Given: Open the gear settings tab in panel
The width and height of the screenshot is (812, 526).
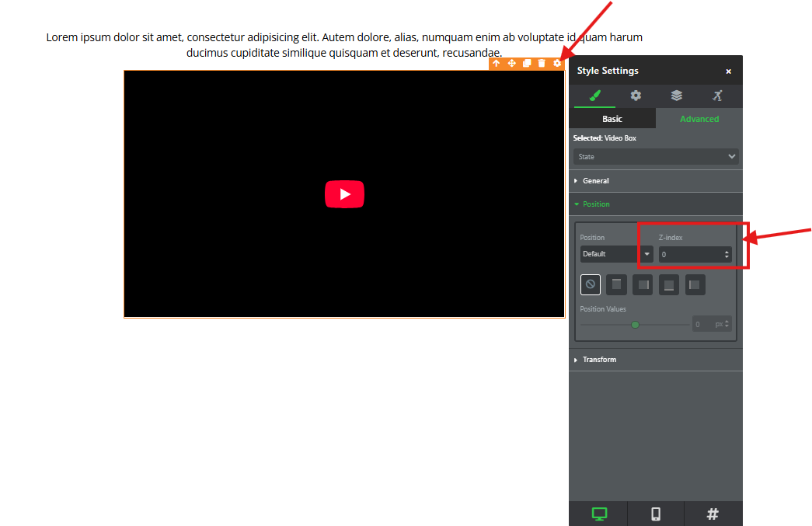Looking at the screenshot, I should click(x=636, y=96).
